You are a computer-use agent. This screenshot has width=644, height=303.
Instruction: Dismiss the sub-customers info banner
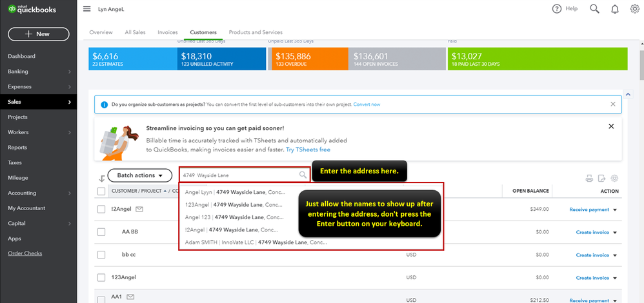click(613, 104)
